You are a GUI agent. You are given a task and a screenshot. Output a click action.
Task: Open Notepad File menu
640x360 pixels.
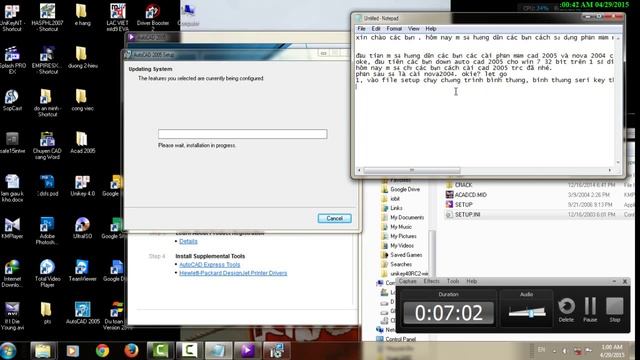point(361,29)
